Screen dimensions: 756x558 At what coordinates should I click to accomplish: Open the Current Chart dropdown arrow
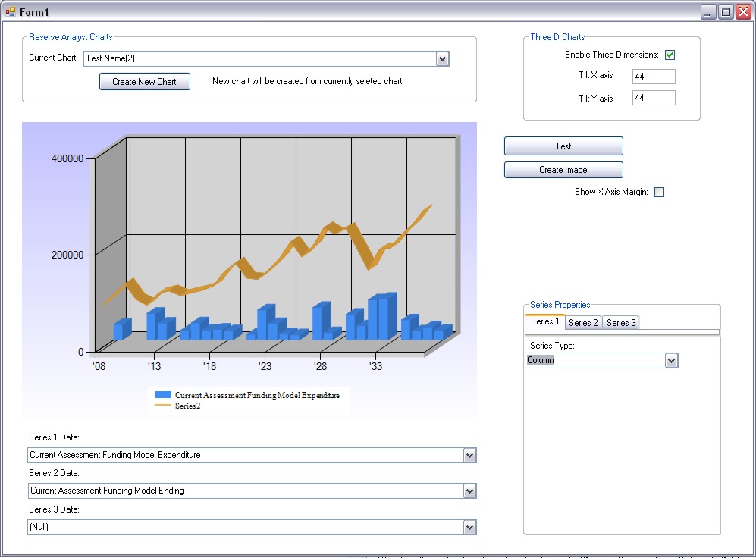pyautogui.click(x=442, y=59)
